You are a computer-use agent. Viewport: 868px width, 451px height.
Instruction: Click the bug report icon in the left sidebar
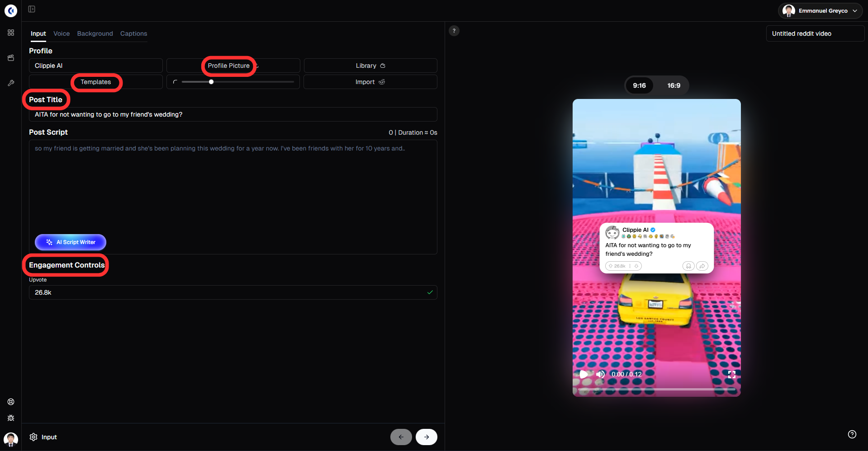[x=11, y=418]
